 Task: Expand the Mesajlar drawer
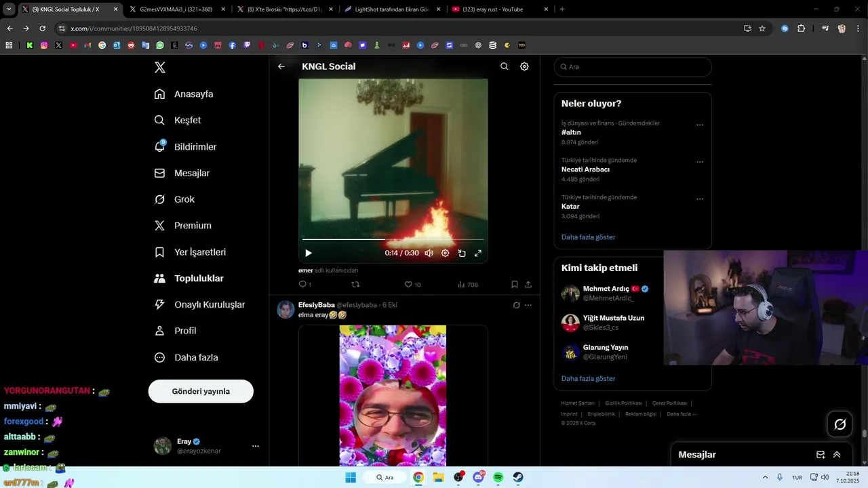[x=837, y=455]
